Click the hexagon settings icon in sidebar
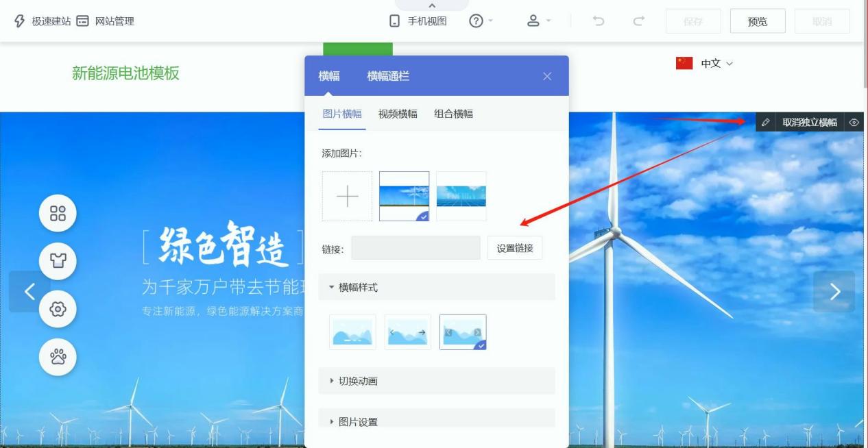This screenshot has height=448, width=868. [58, 309]
